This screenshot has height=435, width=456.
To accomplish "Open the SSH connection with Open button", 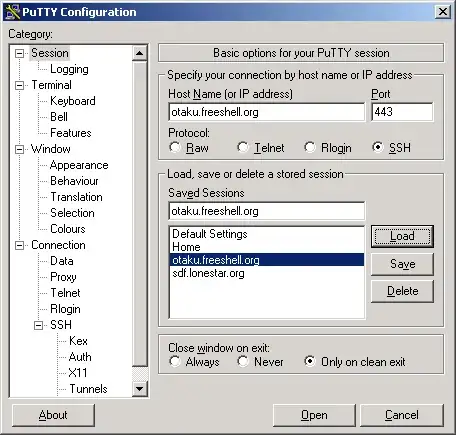I will [314, 415].
